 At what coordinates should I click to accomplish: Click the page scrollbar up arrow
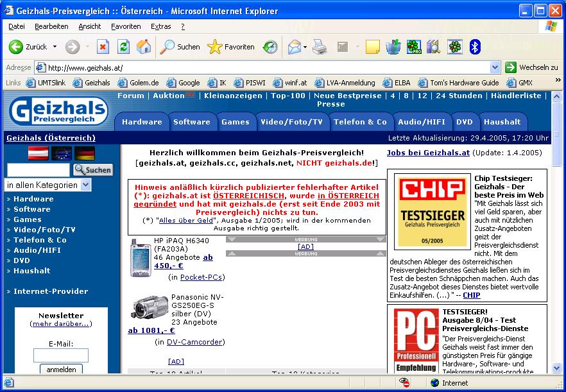click(556, 96)
